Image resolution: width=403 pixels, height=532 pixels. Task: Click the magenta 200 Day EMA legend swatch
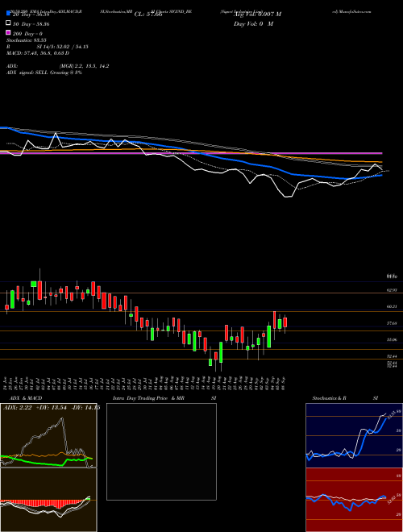8,34
